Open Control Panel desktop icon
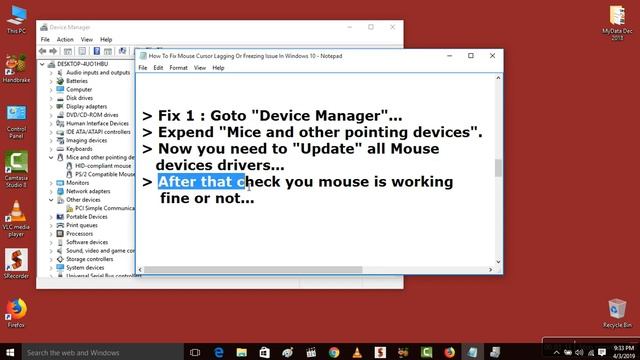This screenshot has height=360, width=640. (16, 121)
